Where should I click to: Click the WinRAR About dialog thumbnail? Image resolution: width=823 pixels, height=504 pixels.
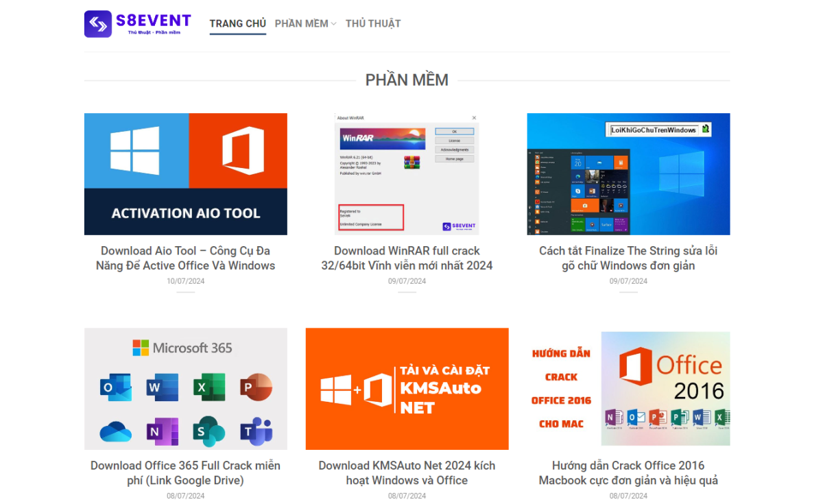407,174
